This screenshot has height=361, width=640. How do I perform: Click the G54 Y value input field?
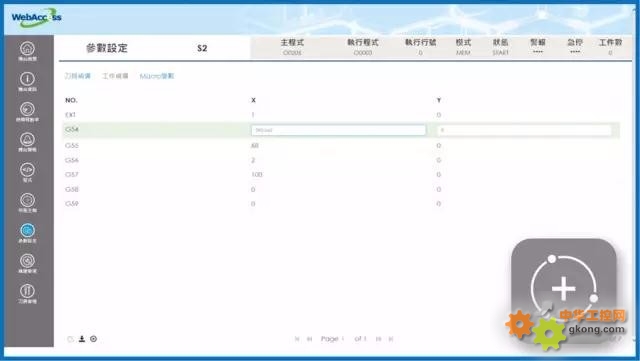pyautogui.click(x=524, y=130)
